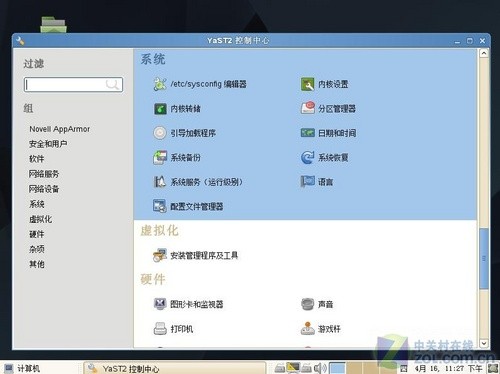The image size is (500, 374).
Task: Open 图形卡和监视器 icon
Action: tap(160, 304)
